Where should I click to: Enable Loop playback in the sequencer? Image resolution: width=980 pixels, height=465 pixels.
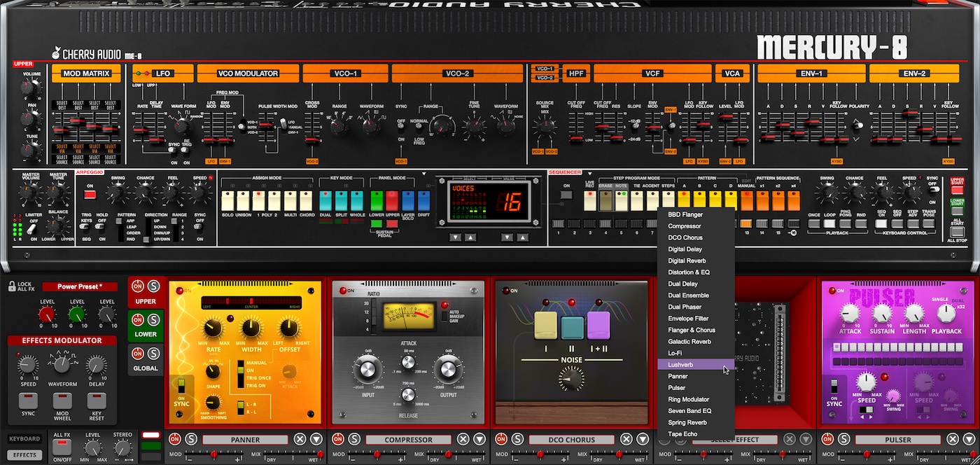click(829, 223)
